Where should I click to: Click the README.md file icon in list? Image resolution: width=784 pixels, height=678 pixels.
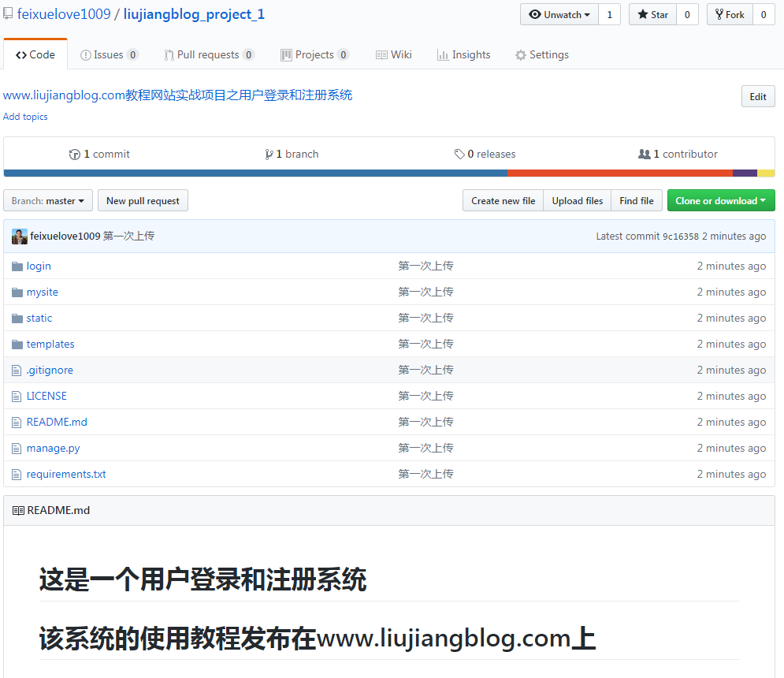click(x=17, y=423)
